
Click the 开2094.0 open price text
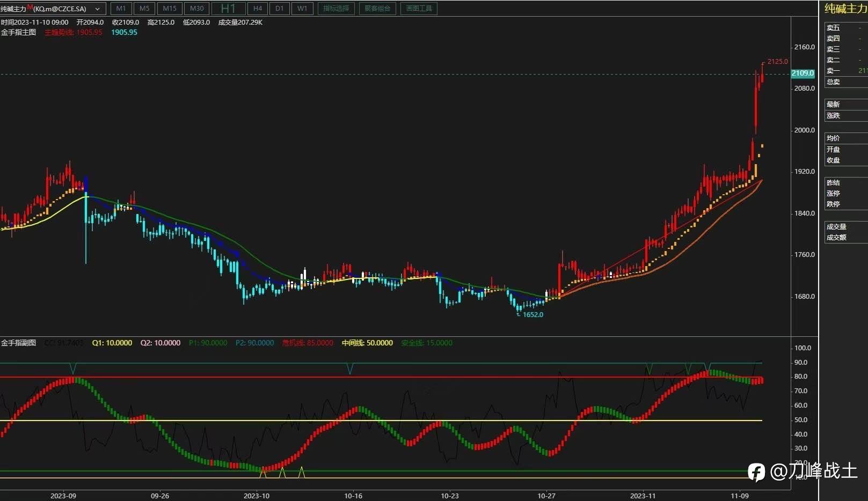90,23
